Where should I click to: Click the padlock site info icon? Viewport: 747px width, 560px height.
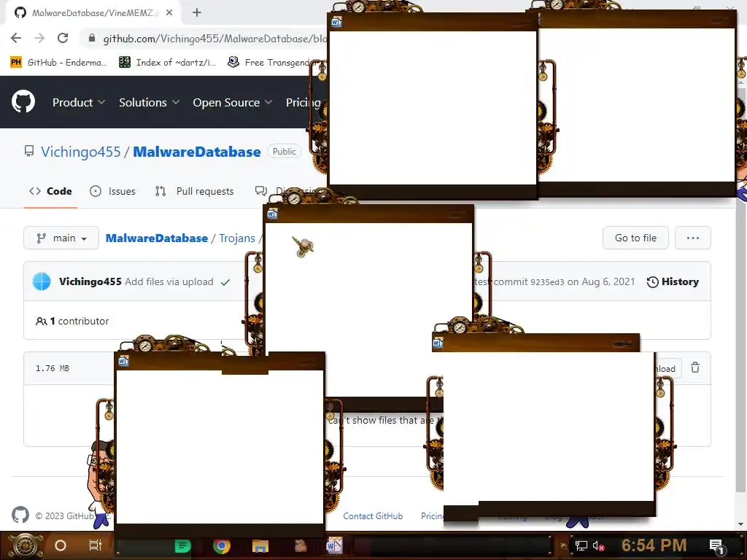[92, 38]
